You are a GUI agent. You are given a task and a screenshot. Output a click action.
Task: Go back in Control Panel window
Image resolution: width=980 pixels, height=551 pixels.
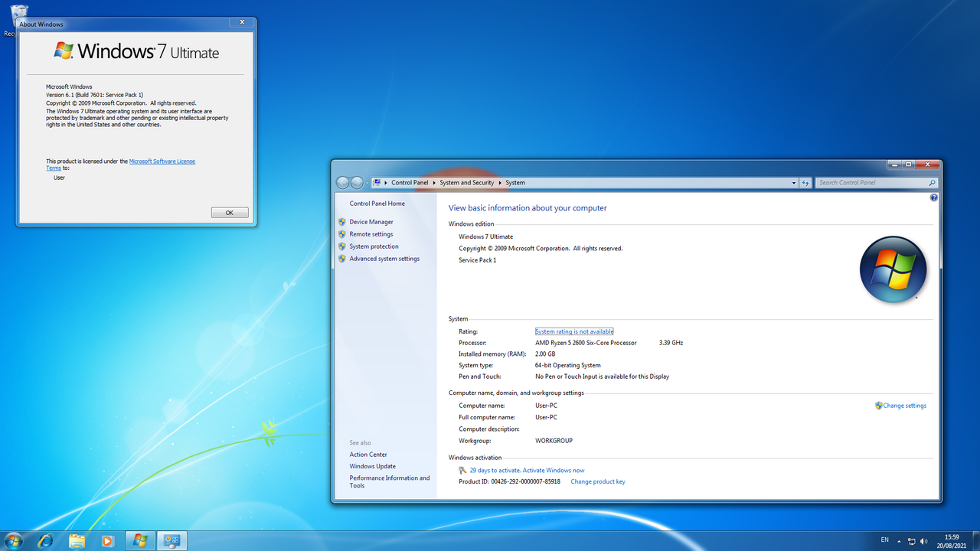coord(342,183)
